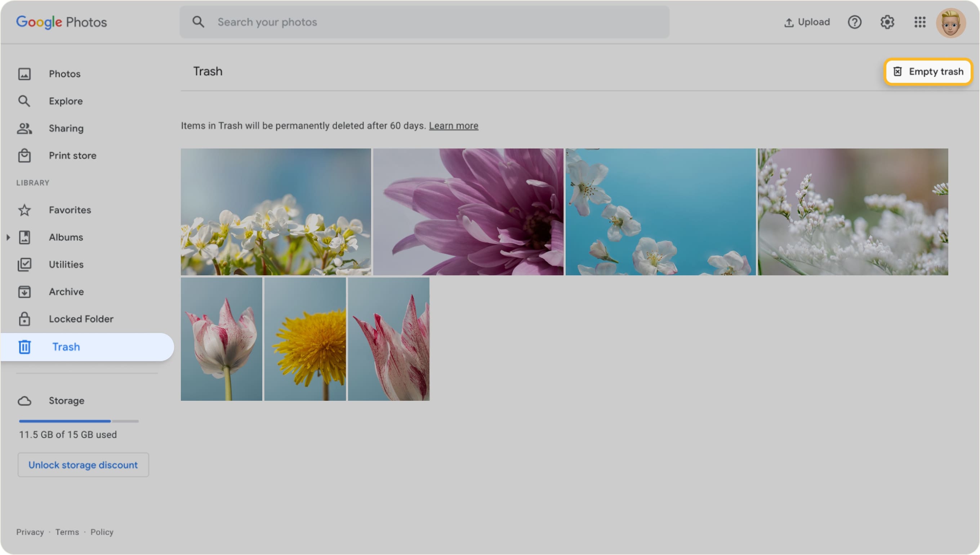980x555 pixels.
Task: Open the Google apps grid
Action: pos(919,22)
